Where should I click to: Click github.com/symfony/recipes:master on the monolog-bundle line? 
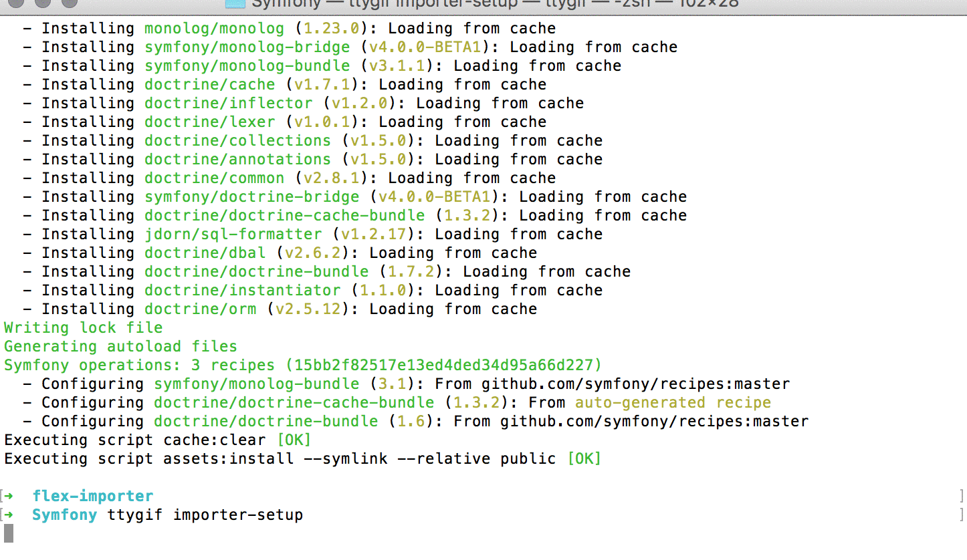(635, 384)
